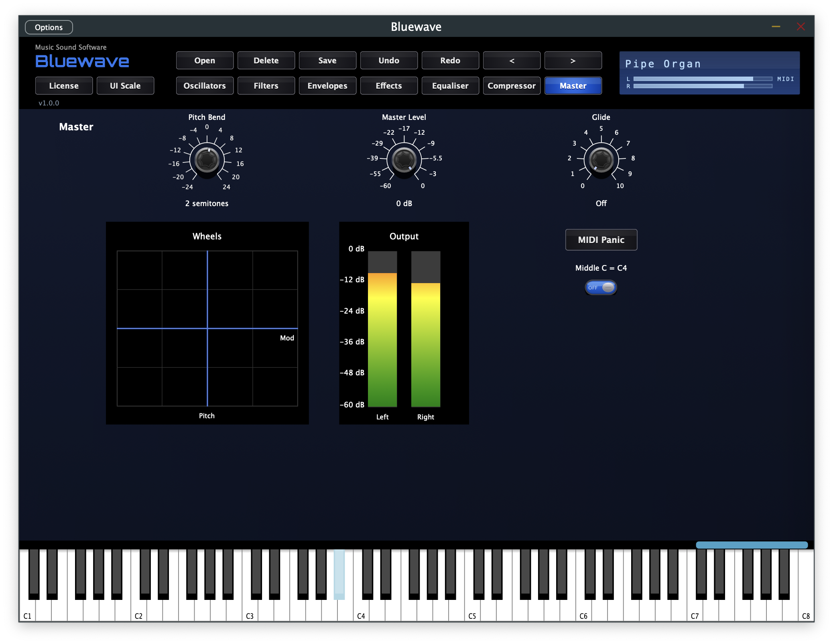Switch to the Oscillators tab
Screen dimensions: 833x644
pos(205,86)
